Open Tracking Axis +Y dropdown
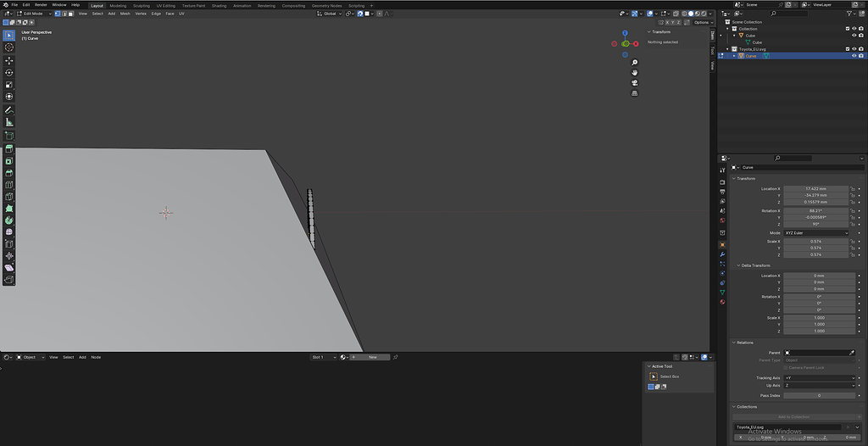The image size is (868, 446). point(820,378)
